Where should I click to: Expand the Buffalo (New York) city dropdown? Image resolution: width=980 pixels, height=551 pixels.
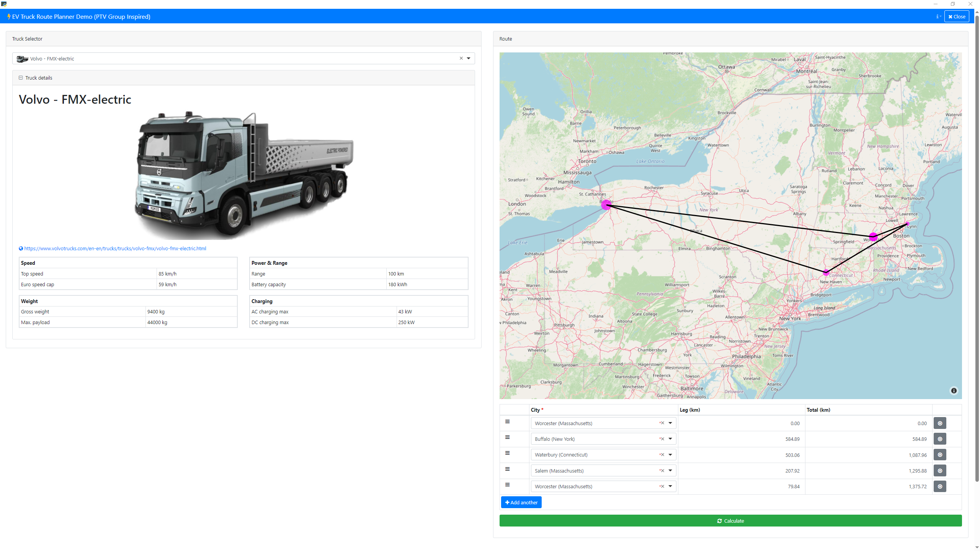point(670,439)
